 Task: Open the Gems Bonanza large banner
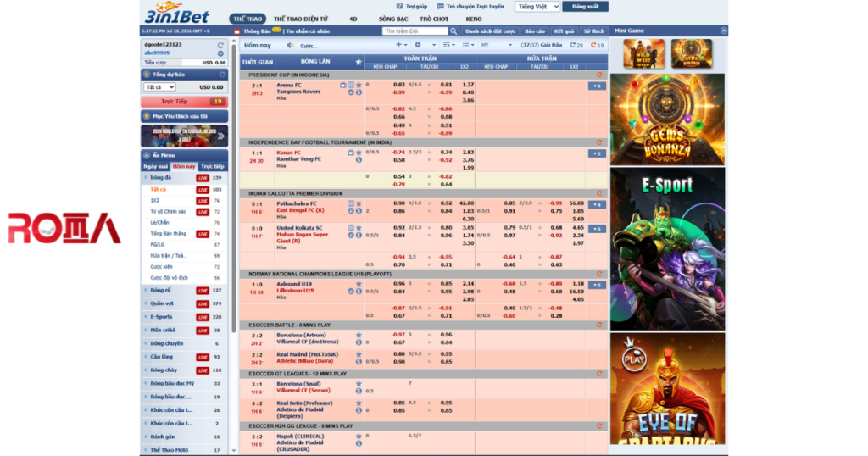point(667,119)
